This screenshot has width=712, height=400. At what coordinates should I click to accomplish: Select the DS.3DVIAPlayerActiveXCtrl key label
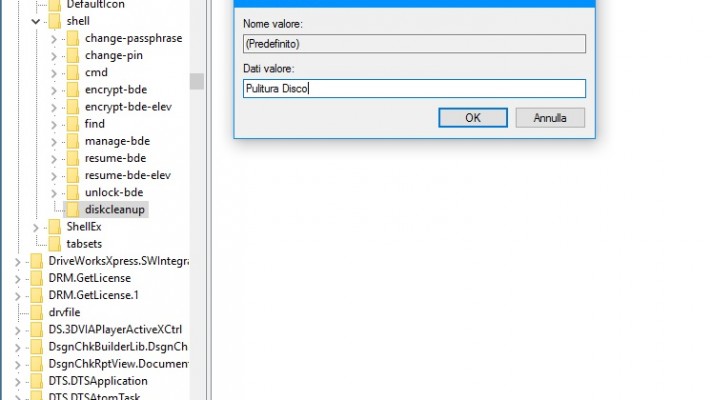tap(115, 329)
